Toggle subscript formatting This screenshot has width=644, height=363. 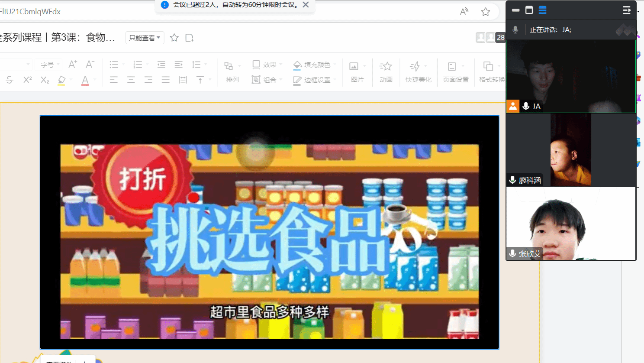click(x=45, y=80)
